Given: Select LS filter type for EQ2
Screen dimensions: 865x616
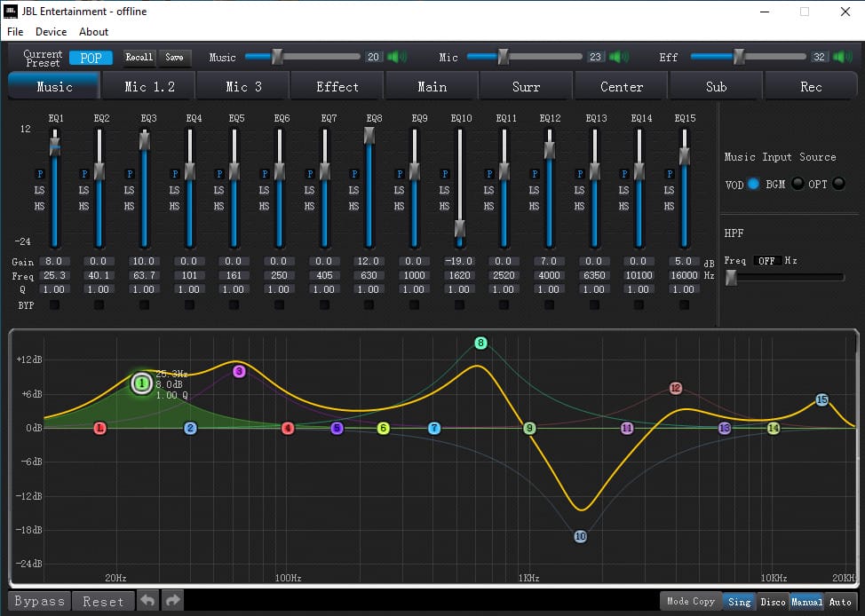Looking at the screenshot, I should click(x=83, y=190).
